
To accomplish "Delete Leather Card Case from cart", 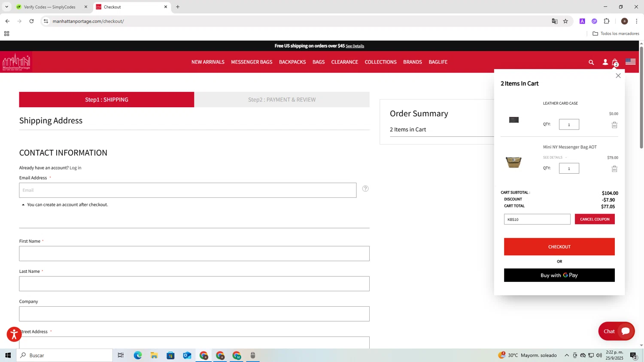I will point(614,125).
